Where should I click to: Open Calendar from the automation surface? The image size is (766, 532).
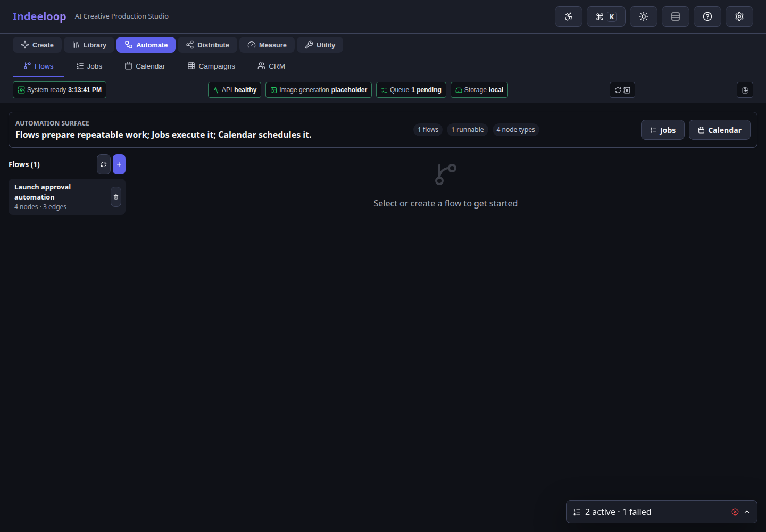[x=720, y=130]
